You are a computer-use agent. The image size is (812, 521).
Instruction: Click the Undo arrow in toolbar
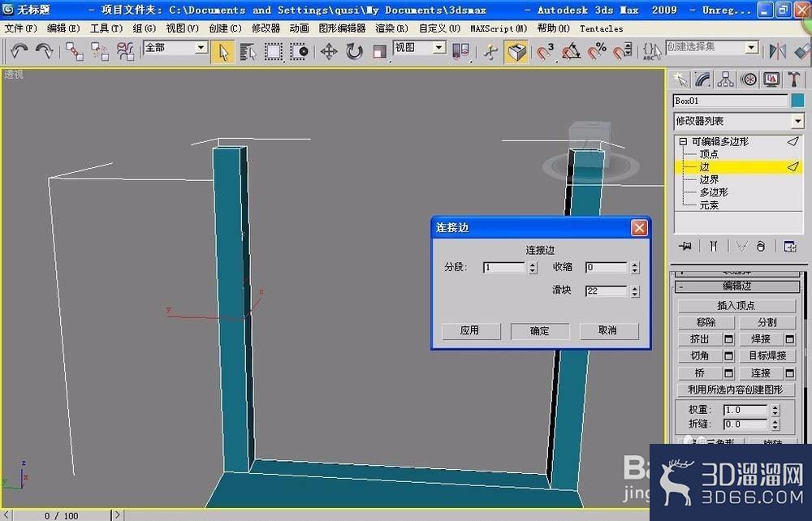(19, 51)
